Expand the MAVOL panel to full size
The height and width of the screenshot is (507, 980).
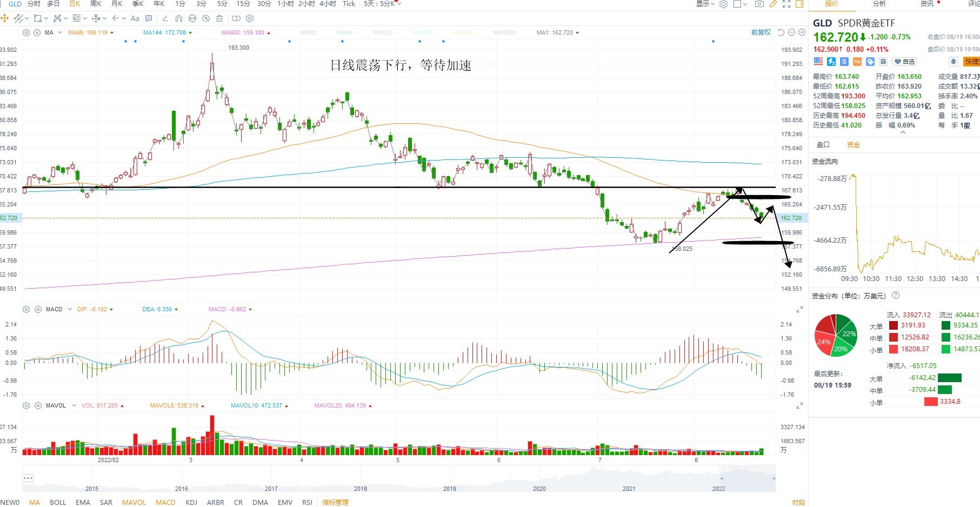799,405
